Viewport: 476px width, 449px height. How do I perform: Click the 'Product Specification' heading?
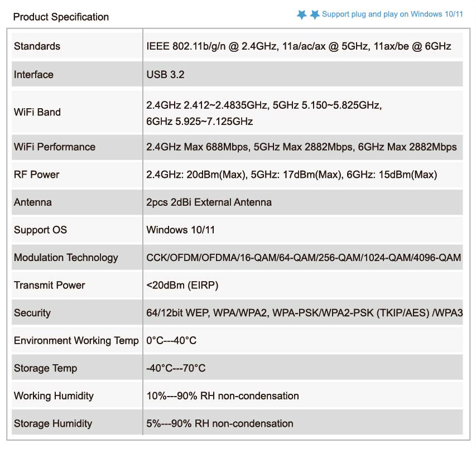click(x=61, y=17)
